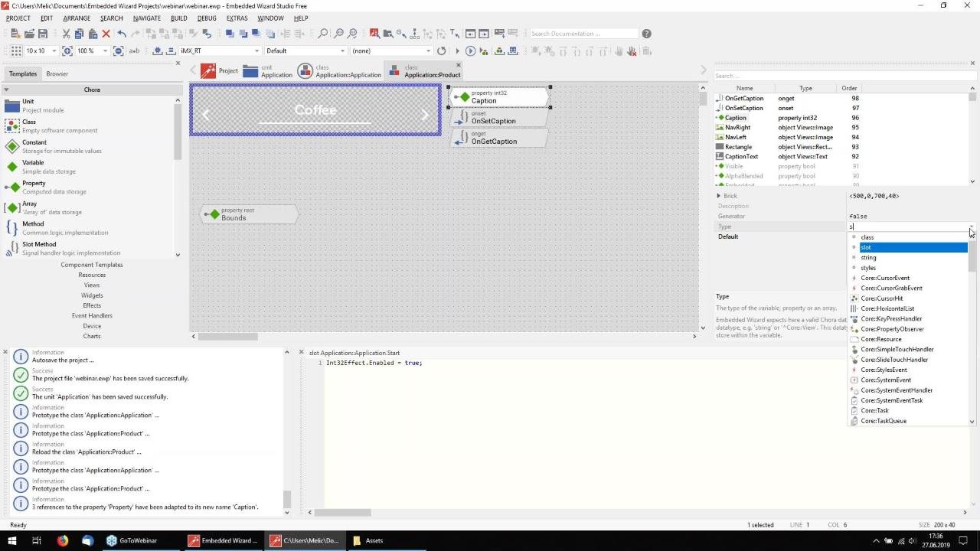Collapse the Chora templates section
This screenshot has height=551, width=980.
[6, 90]
